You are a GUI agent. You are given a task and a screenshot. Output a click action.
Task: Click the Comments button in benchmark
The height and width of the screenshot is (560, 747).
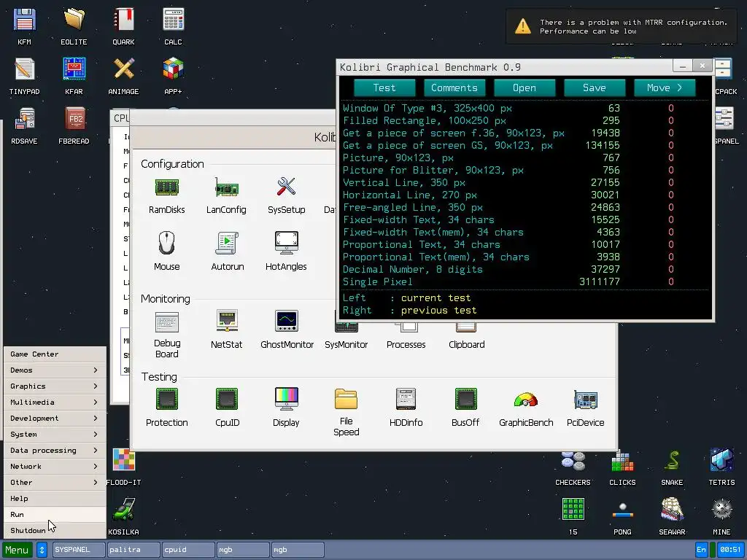pyautogui.click(x=454, y=88)
